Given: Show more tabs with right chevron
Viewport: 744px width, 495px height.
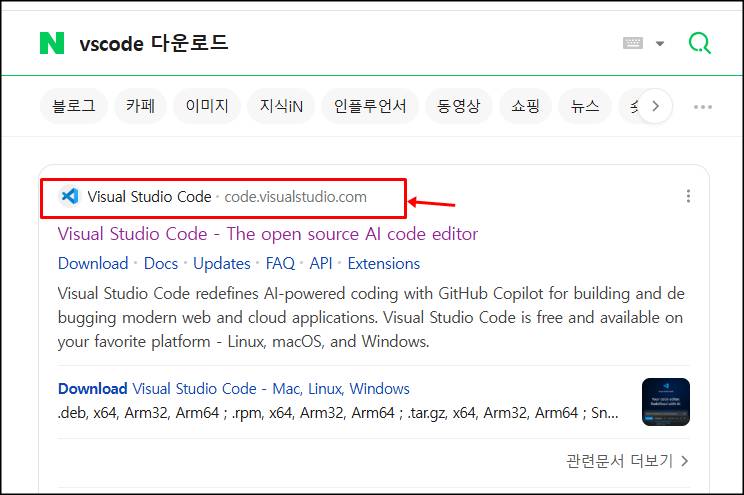Looking at the screenshot, I should tap(655, 106).
